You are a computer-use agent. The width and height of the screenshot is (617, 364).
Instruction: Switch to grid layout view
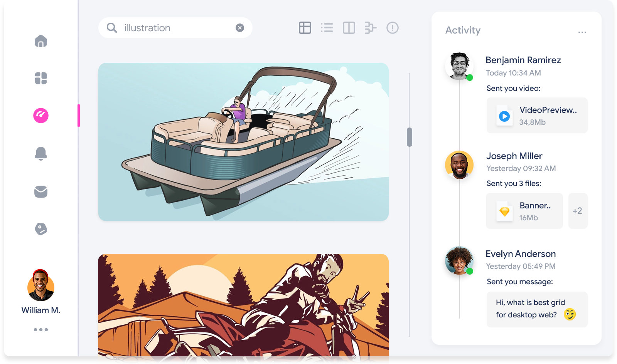pos(305,28)
